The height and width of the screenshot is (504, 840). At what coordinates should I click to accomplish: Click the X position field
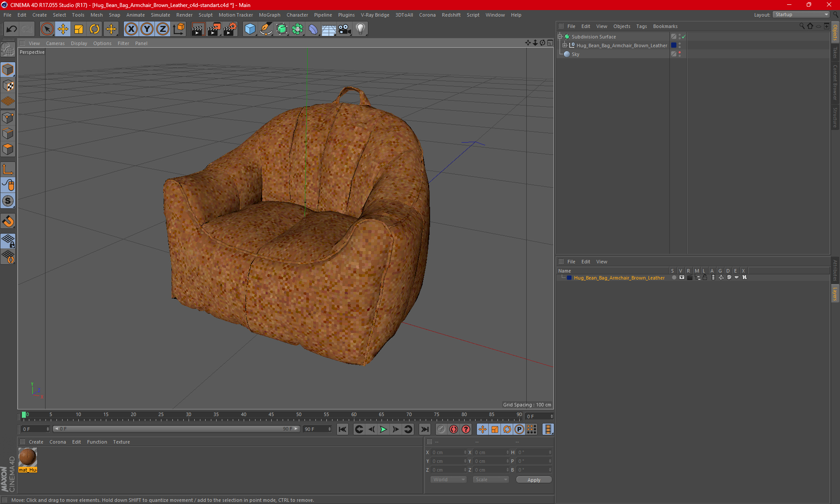click(448, 452)
